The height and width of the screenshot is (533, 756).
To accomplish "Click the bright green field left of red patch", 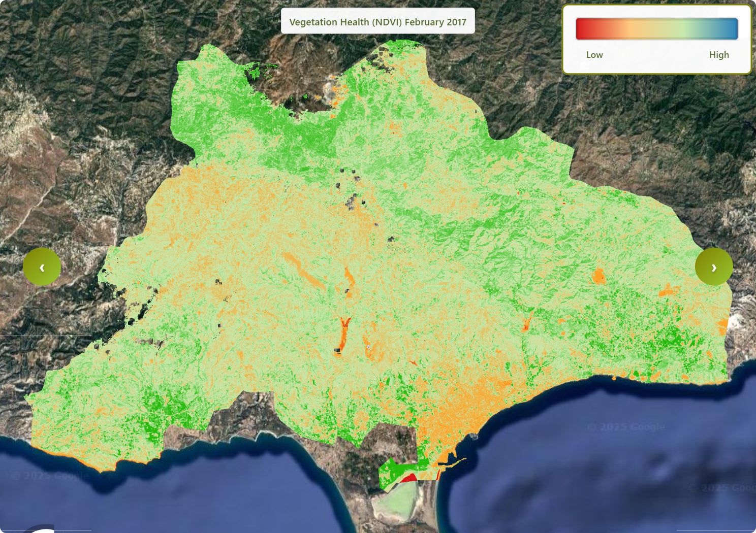I will click(x=391, y=470).
